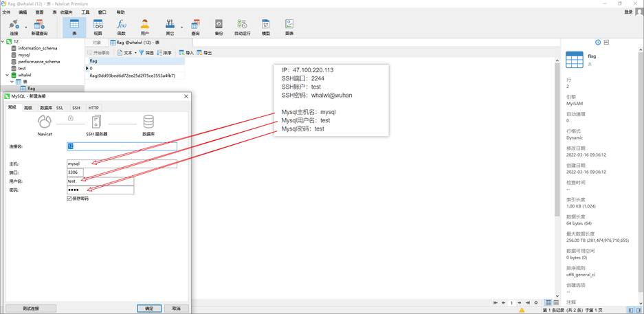This screenshot has height=314, width=644.
Task: Select the 表 (Table) toolbar icon
Action: [x=74, y=27]
